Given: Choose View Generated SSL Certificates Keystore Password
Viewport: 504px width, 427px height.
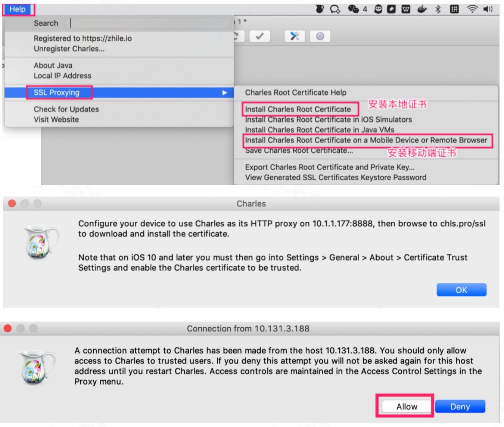Looking at the screenshot, I should point(336,178).
